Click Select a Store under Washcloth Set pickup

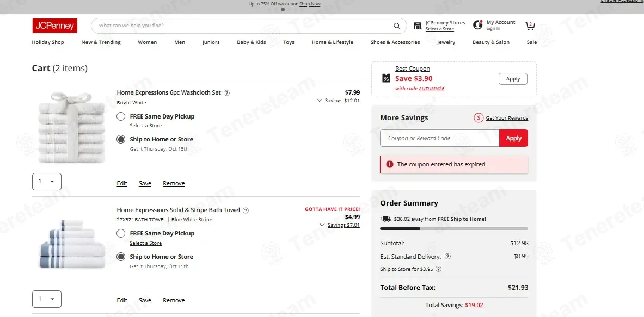[x=146, y=126]
